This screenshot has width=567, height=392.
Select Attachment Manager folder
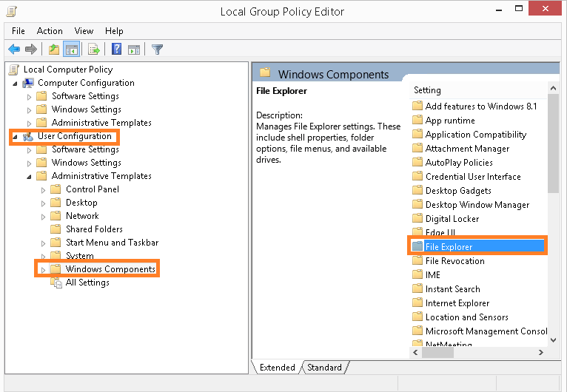coord(467,149)
